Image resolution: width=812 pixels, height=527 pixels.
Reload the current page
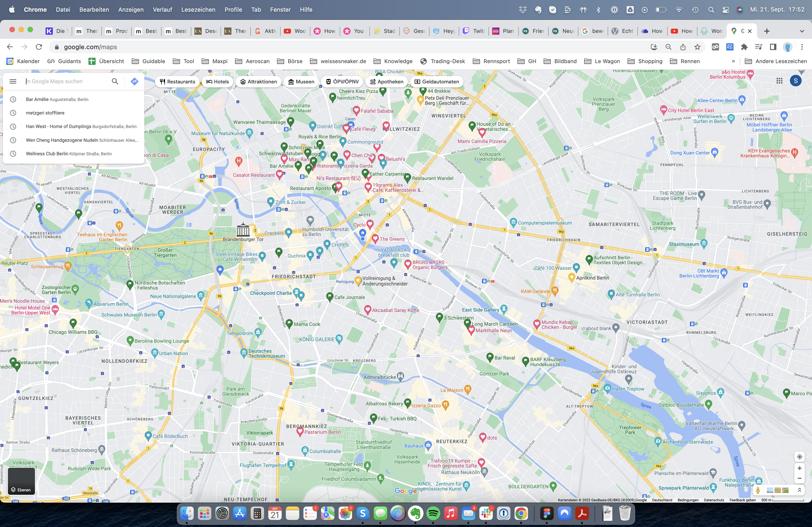(39, 47)
